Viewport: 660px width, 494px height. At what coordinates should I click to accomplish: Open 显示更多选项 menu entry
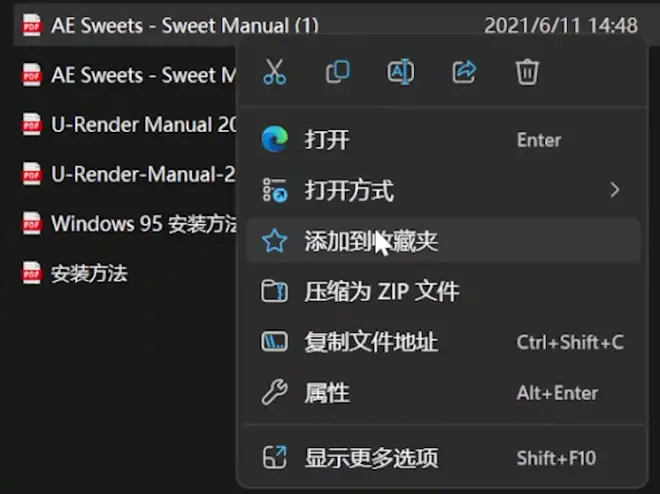tap(443, 457)
